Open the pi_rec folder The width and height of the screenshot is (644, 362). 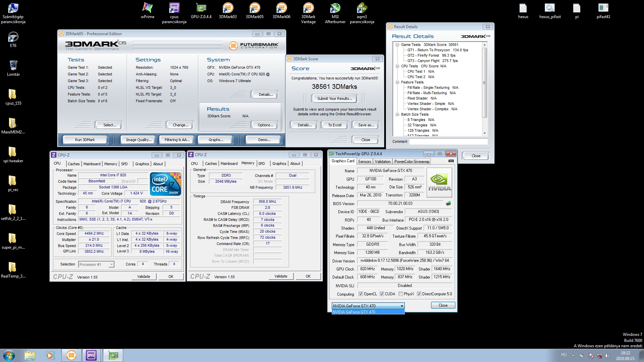point(13,183)
